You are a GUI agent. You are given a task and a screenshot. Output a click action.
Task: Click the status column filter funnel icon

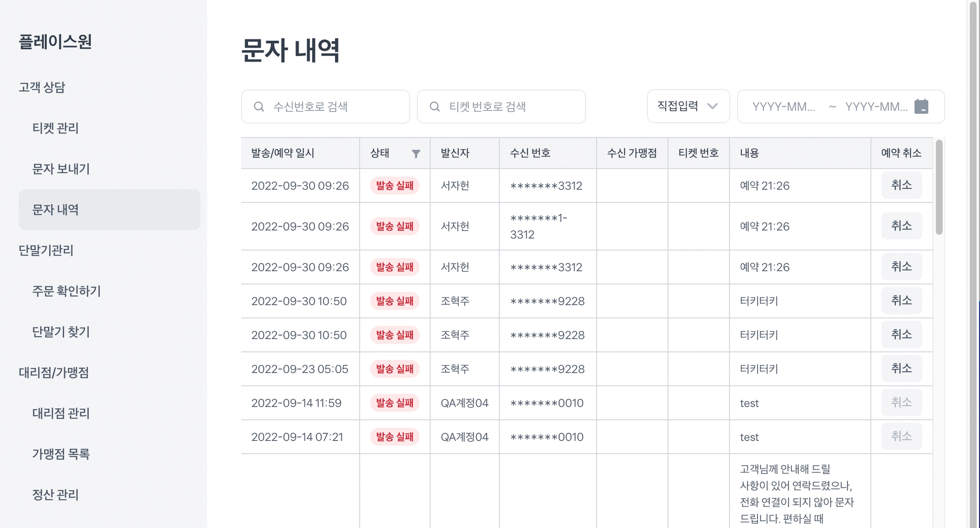[416, 154]
